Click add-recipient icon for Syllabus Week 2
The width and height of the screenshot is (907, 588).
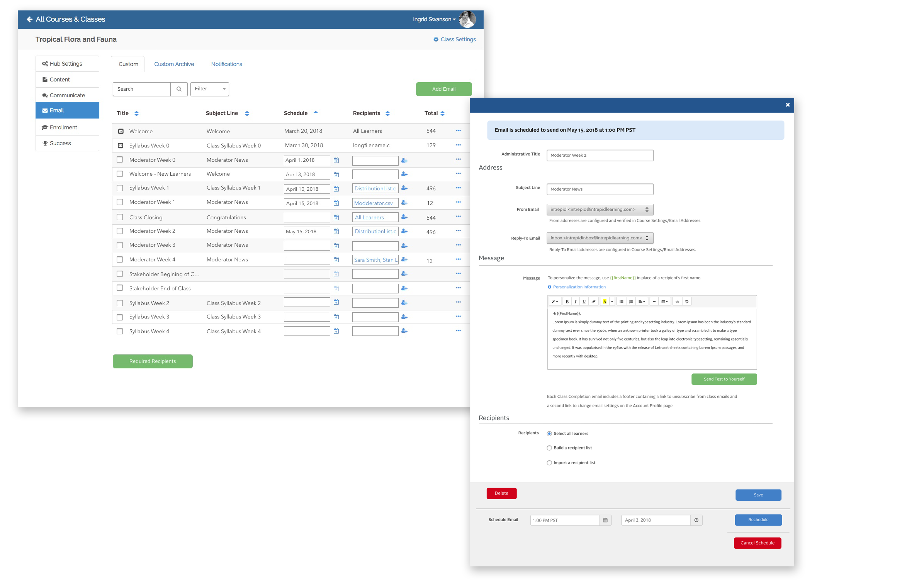(x=404, y=303)
